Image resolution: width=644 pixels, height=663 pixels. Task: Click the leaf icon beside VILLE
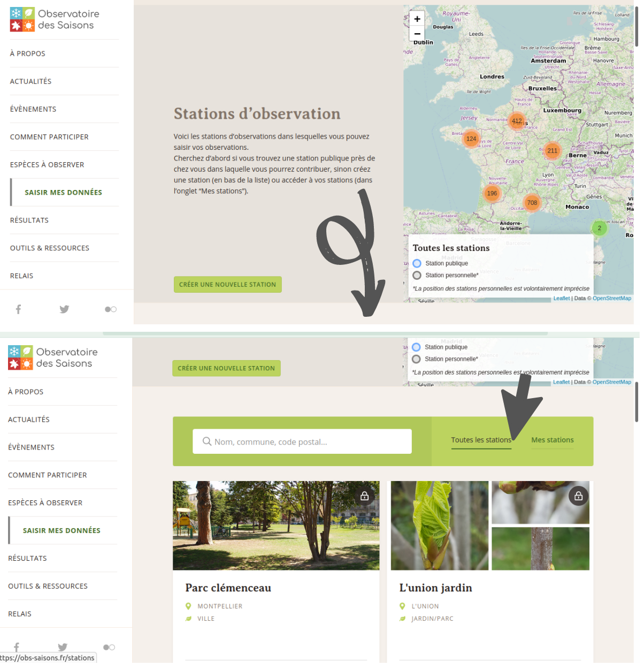(188, 619)
